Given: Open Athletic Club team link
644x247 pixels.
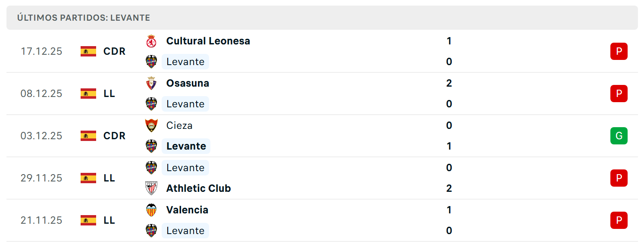Looking at the screenshot, I should (x=199, y=188).
